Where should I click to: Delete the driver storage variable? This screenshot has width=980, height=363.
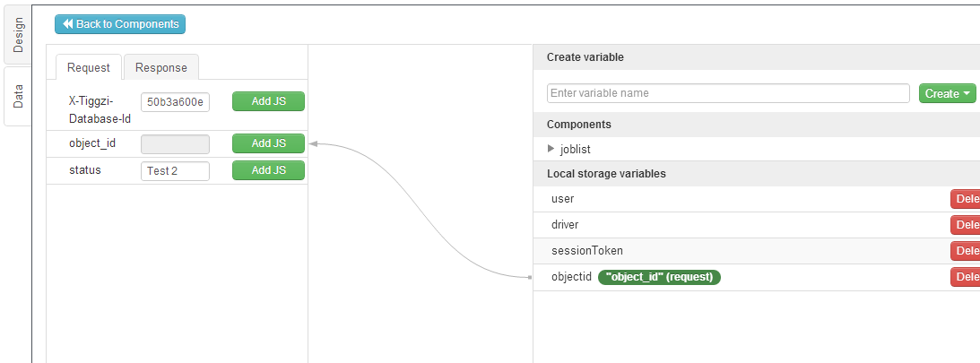point(966,225)
